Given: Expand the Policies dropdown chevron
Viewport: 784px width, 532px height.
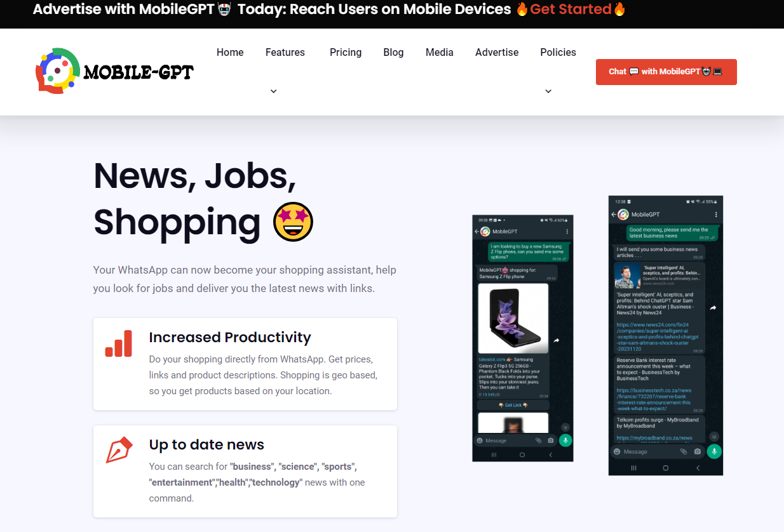Looking at the screenshot, I should (x=548, y=91).
